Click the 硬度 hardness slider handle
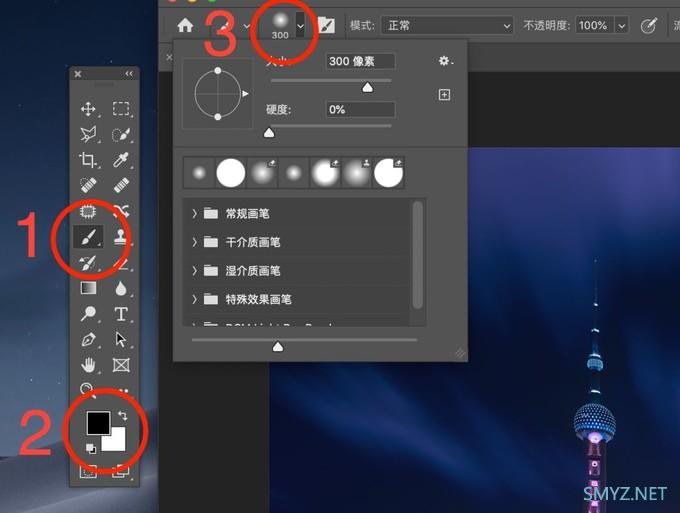Viewport: 680px width, 513px height. point(269,133)
